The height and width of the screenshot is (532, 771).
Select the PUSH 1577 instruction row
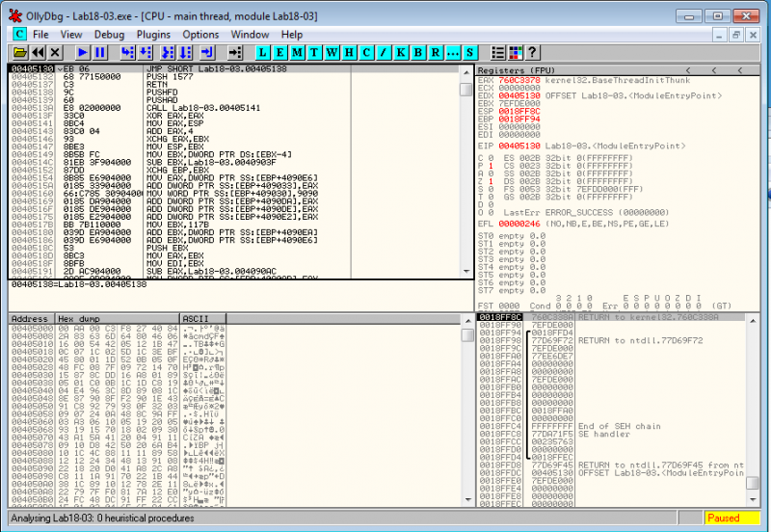click(233, 77)
